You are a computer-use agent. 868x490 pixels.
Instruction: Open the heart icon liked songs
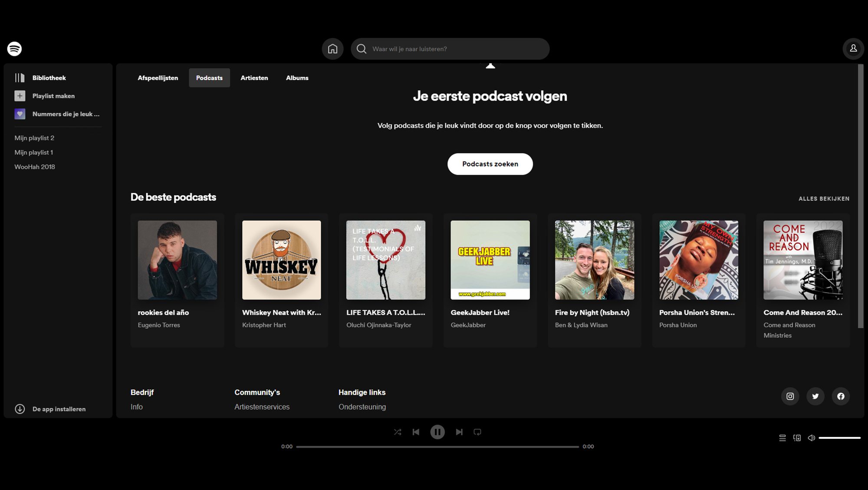(20, 114)
